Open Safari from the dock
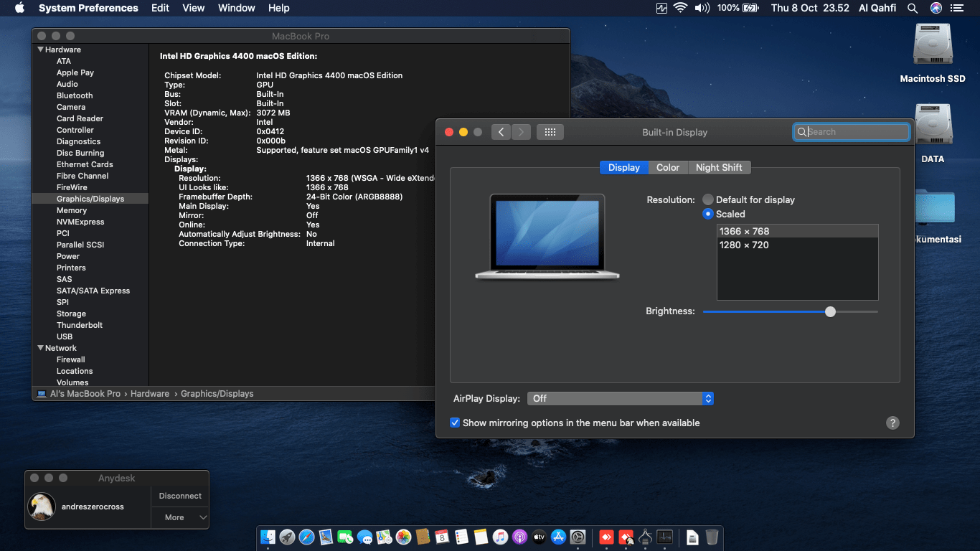 pos(306,537)
